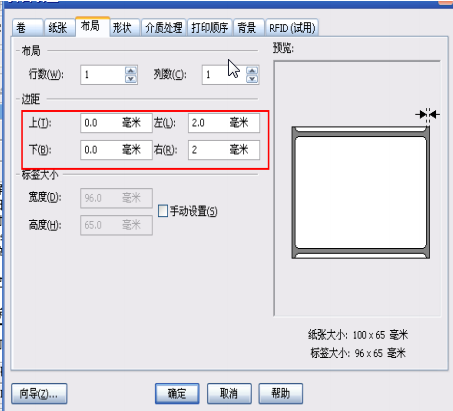The width and height of the screenshot is (453, 411).
Task: Increase 行数 with the up arrow
Action: point(131,71)
